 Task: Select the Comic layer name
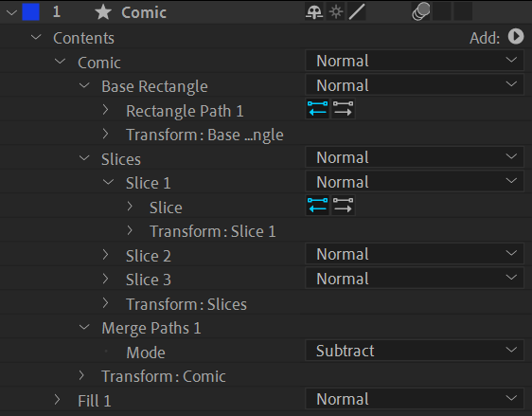pos(144,12)
